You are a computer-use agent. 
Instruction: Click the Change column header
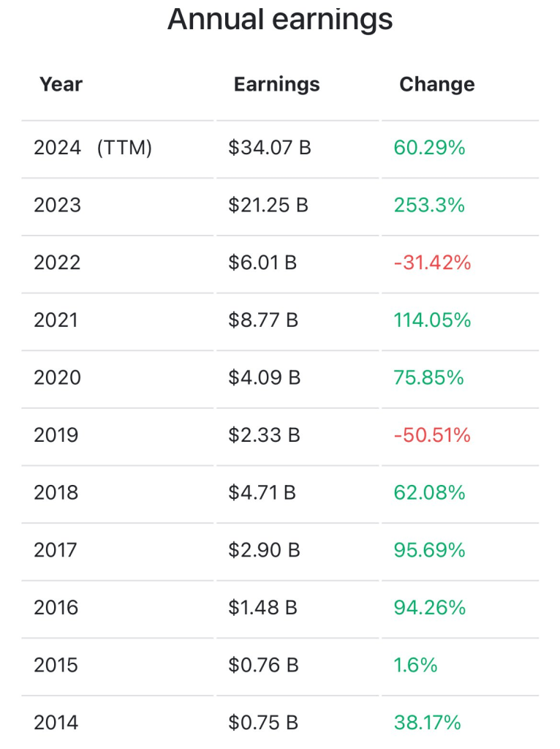(436, 84)
